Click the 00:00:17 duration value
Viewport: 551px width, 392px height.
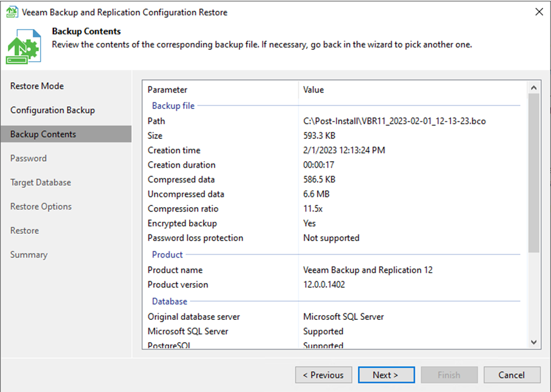pos(319,165)
